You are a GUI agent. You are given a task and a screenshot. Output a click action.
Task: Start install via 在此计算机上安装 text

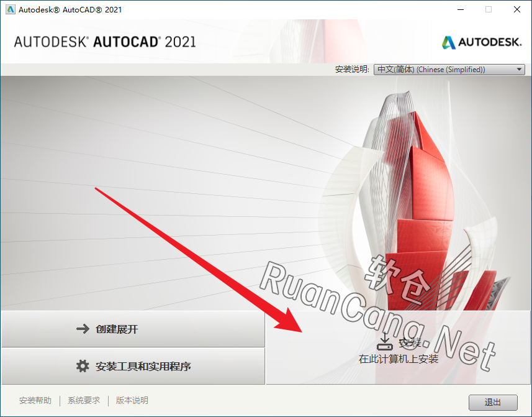tap(399, 359)
